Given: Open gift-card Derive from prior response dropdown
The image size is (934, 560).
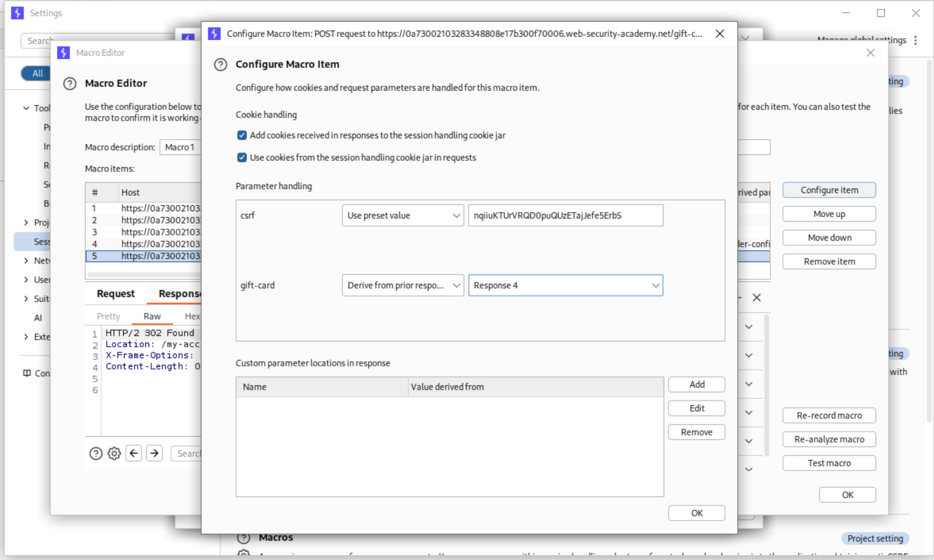Looking at the screenshot, I should [403, 286].
